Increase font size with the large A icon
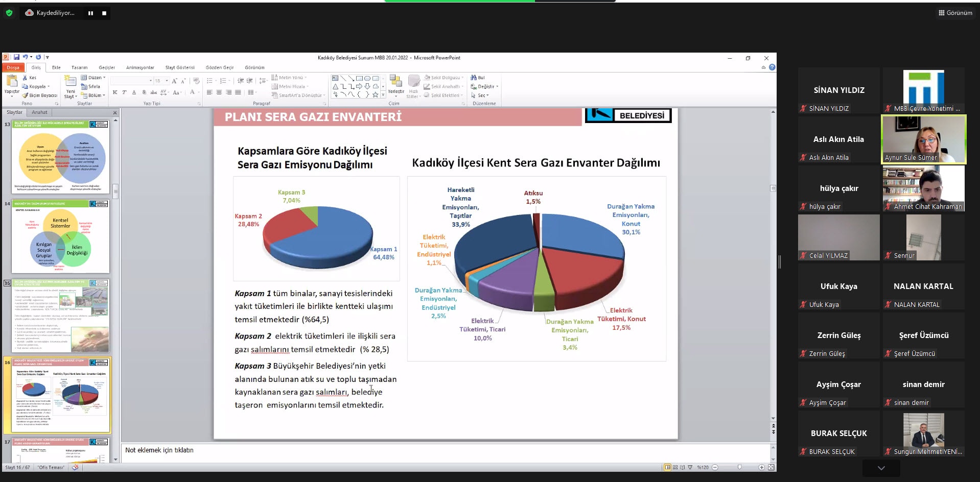The width and height of the screenshot is (980, 482). pos(174,81)
